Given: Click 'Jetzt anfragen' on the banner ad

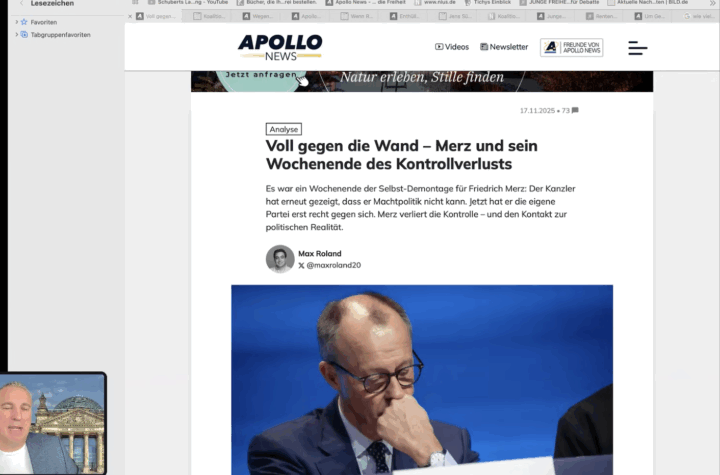Looking at the screenshot, I should coord(261,76).
